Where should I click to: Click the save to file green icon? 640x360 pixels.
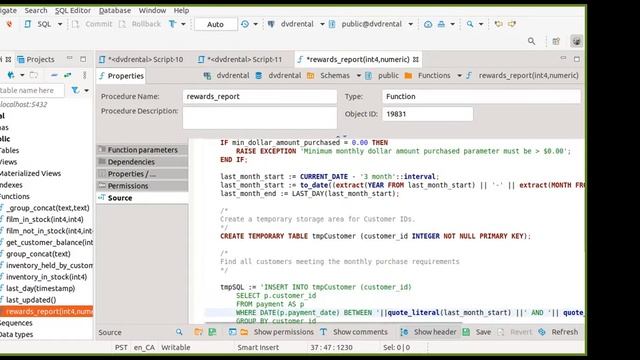pos(212,332)
